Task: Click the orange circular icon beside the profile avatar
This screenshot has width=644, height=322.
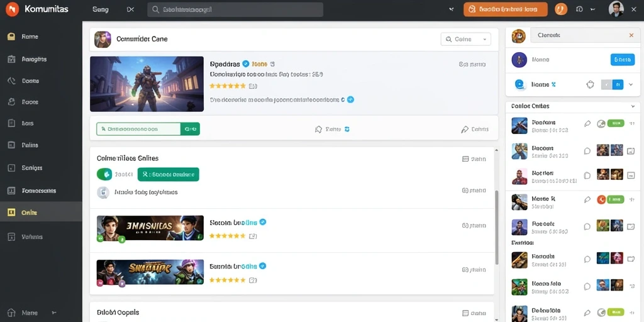Action: pyautogui.click(x=560, y=9)
